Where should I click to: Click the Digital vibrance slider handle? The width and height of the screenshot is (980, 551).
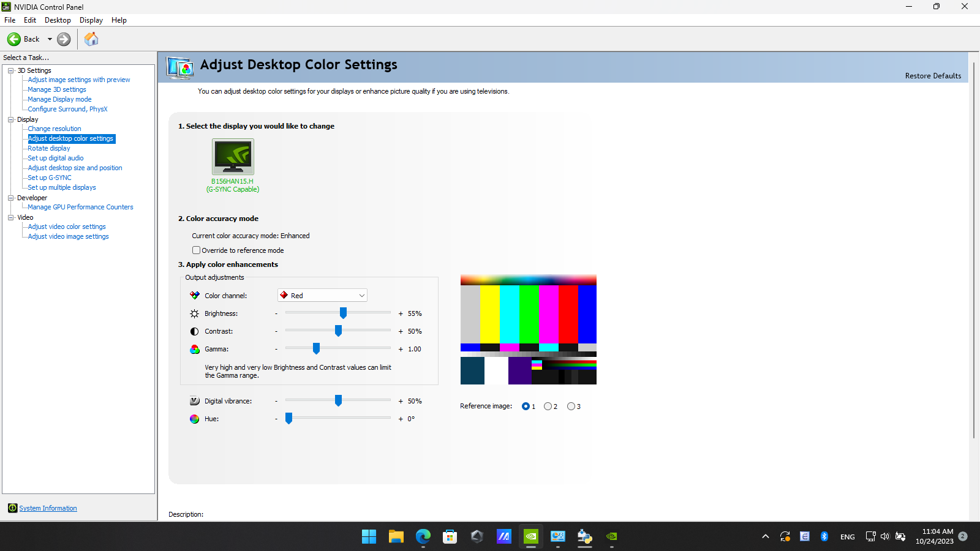[338, 401]
